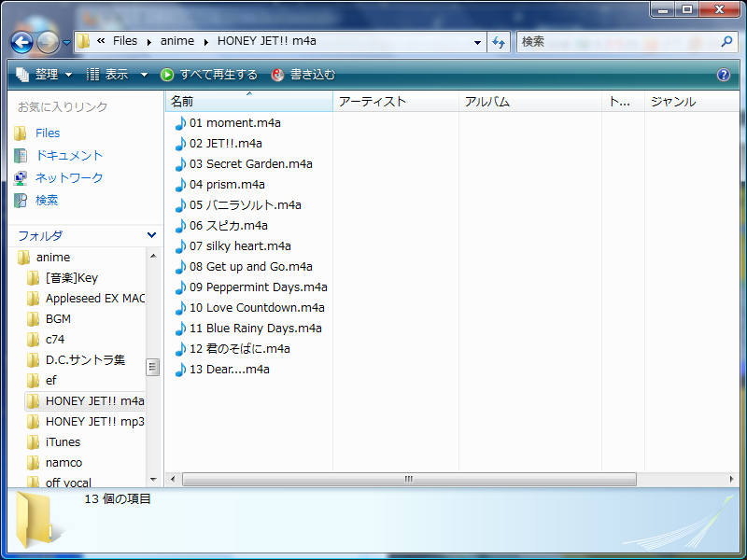Select the ef folder

tap(50, 380)
